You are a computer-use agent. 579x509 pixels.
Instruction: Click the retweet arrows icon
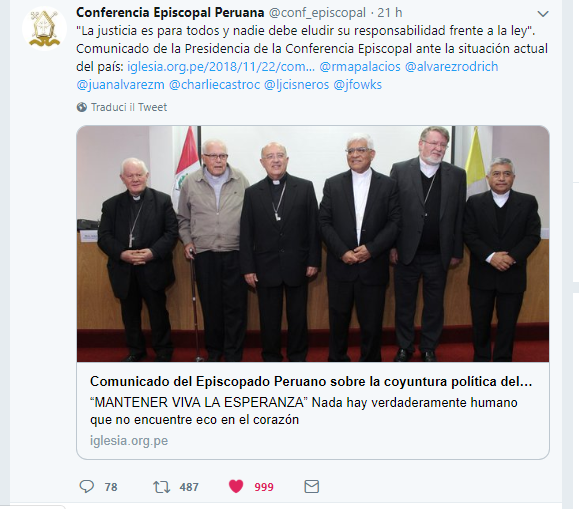162,487
